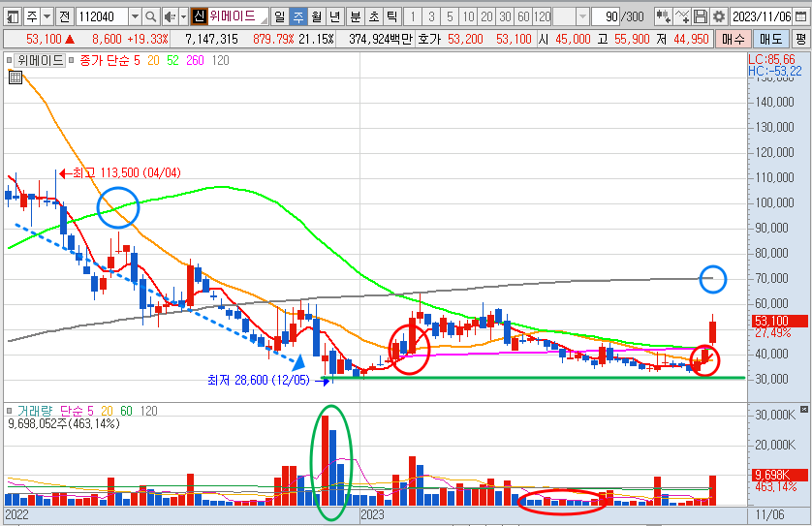Click the small square before 거래량 legend
The height and width of the screenshot is (526, 812).
[10, 411]
